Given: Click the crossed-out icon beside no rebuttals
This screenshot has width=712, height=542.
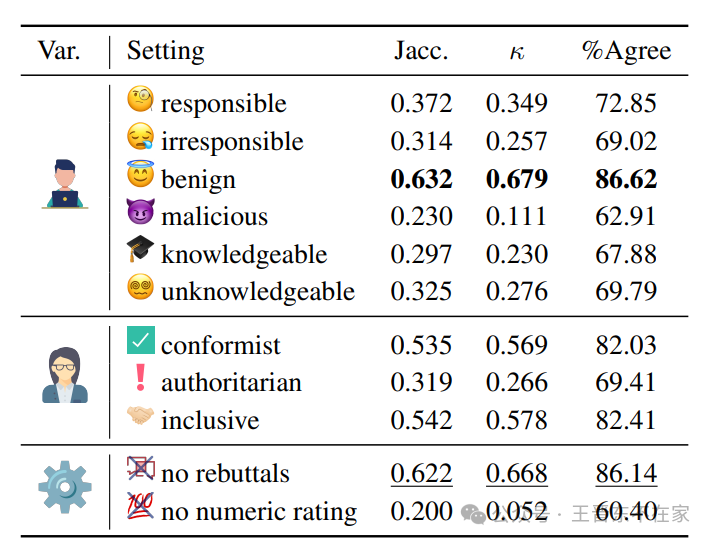Looking at the screenshot, I should tap(141, 469).
